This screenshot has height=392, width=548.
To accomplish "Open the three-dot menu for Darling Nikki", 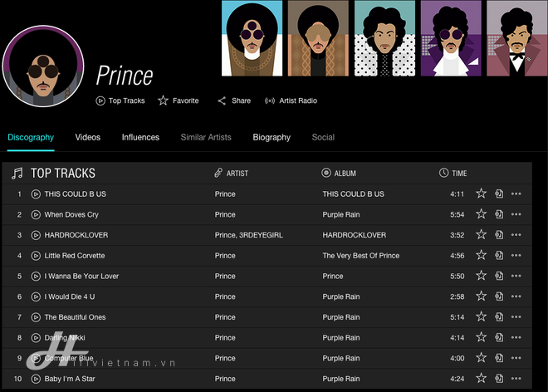I will pos(516,337).
